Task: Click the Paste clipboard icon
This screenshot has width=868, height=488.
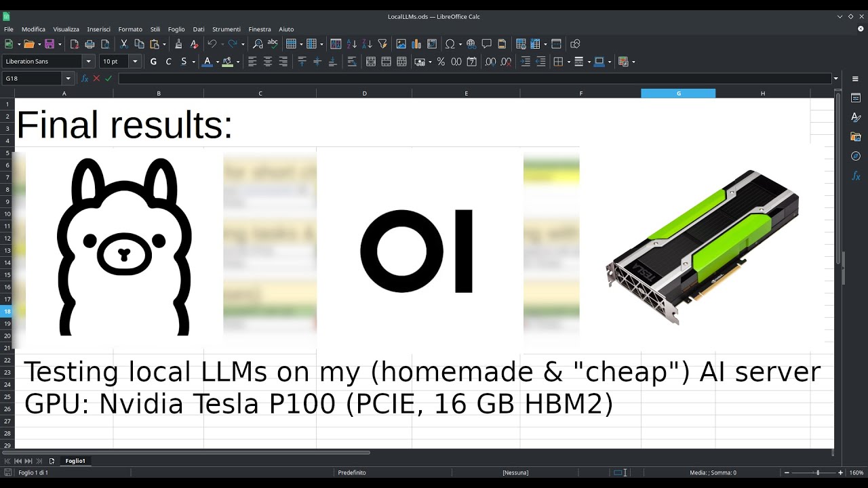Action: 155,44
